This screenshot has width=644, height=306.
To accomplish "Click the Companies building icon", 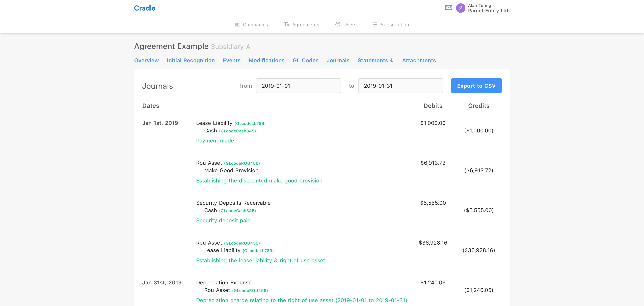I will 237,24.
